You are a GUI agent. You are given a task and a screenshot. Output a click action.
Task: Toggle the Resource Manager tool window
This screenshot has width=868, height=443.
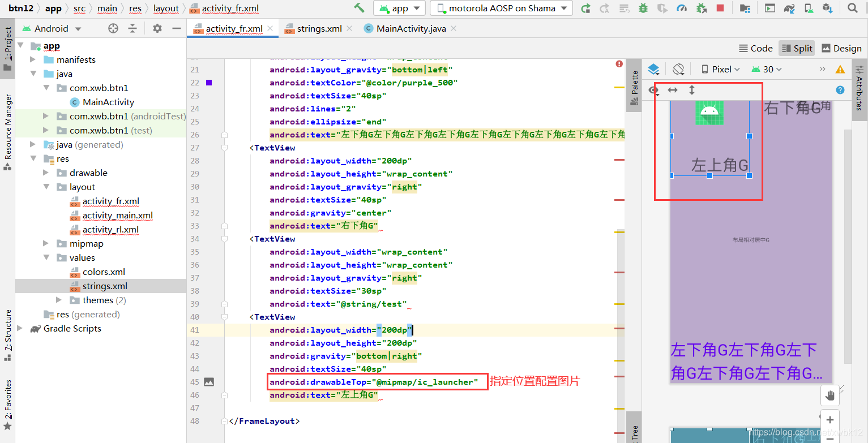click(x=7, y=132)
